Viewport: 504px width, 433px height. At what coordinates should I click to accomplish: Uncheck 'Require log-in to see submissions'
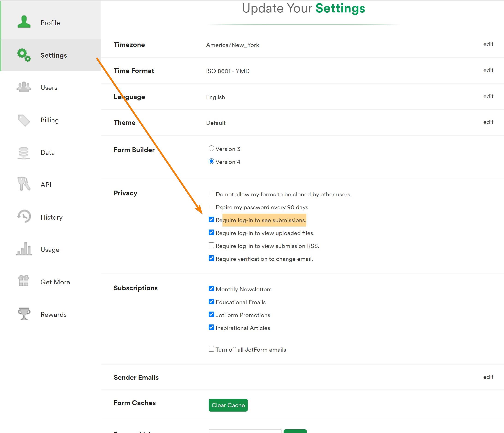click(x=211, y=220)
